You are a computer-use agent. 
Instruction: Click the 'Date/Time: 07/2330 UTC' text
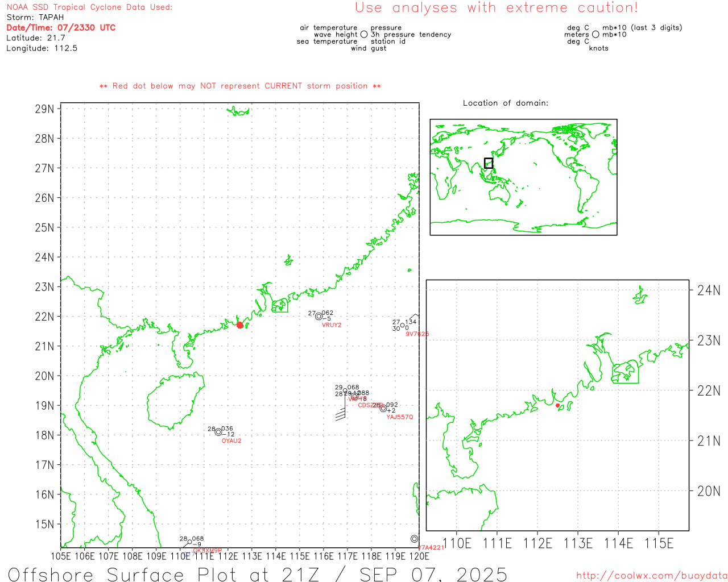tap(61, 28)
